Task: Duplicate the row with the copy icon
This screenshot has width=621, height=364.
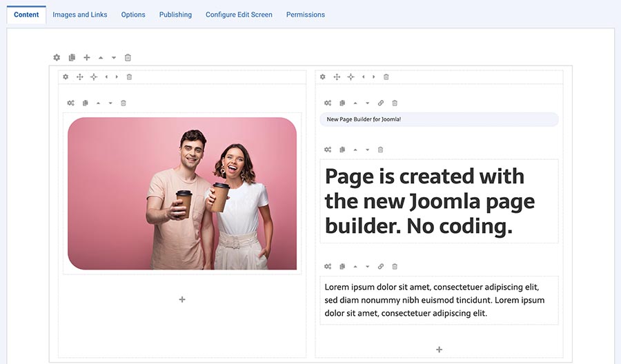Action: 72,57
